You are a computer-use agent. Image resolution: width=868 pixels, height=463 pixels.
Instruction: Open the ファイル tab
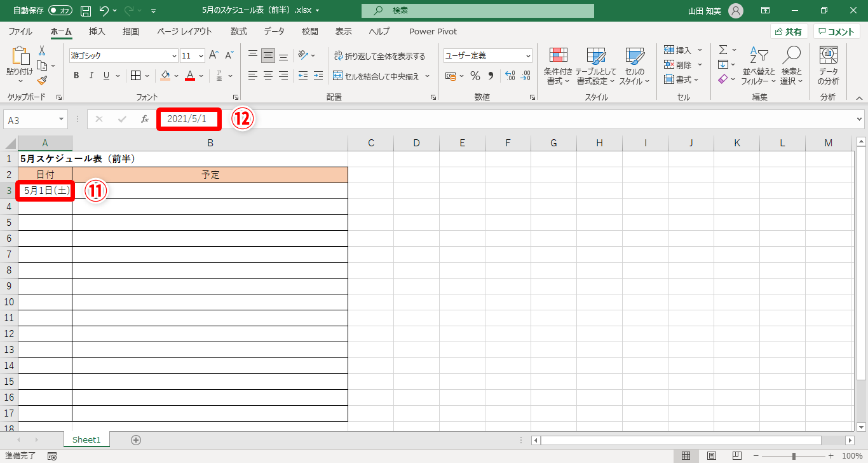(20, 31)
